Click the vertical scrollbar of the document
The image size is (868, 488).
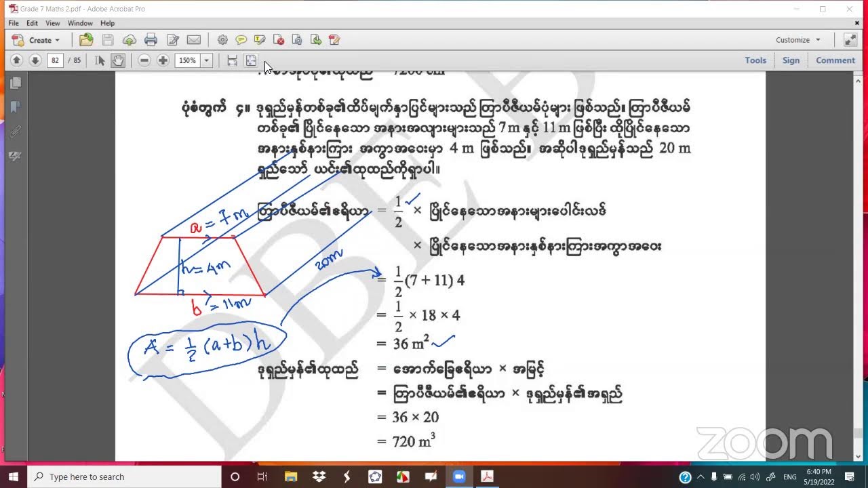tap(858, 266)
